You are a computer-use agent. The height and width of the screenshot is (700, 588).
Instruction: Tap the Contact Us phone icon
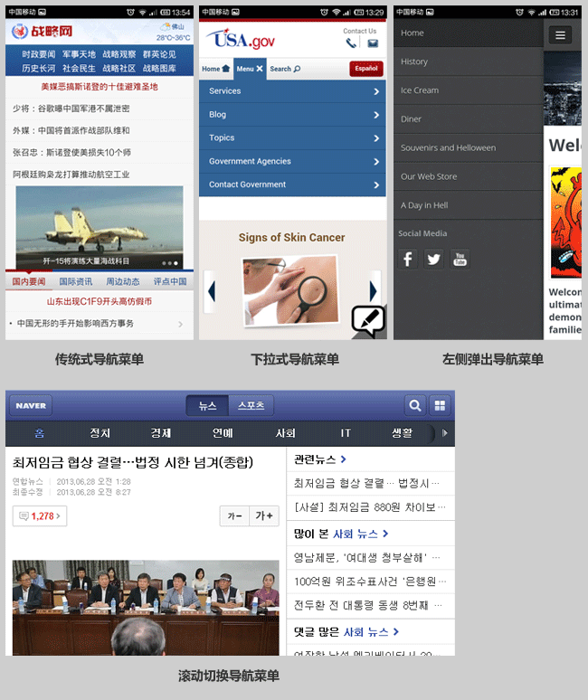351,43
